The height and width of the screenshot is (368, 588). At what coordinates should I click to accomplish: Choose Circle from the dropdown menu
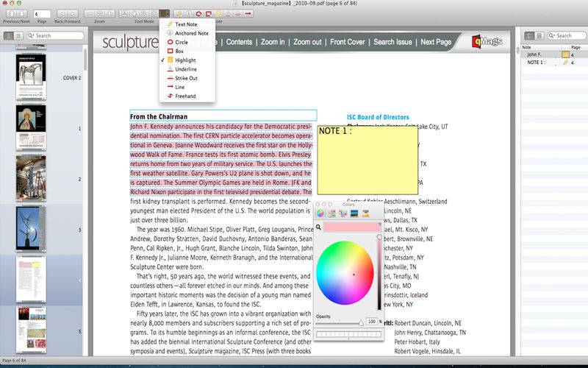(187, 42)
